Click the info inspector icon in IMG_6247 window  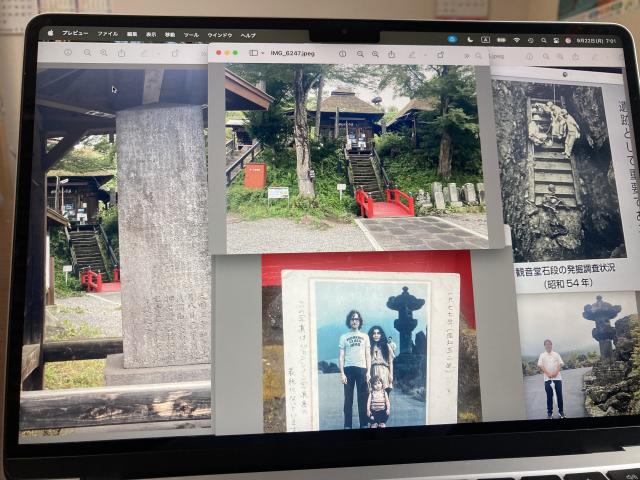pos(343,53)
